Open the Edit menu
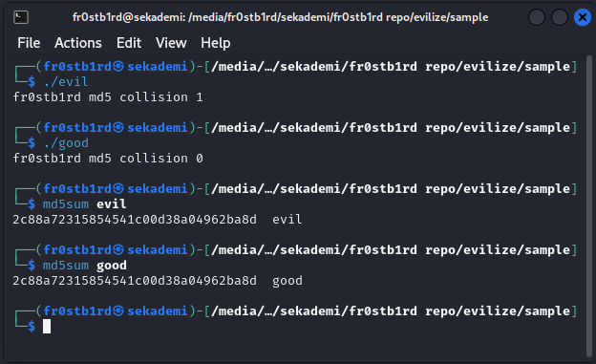Screen dimensions: 596x364 click(129, 43)
